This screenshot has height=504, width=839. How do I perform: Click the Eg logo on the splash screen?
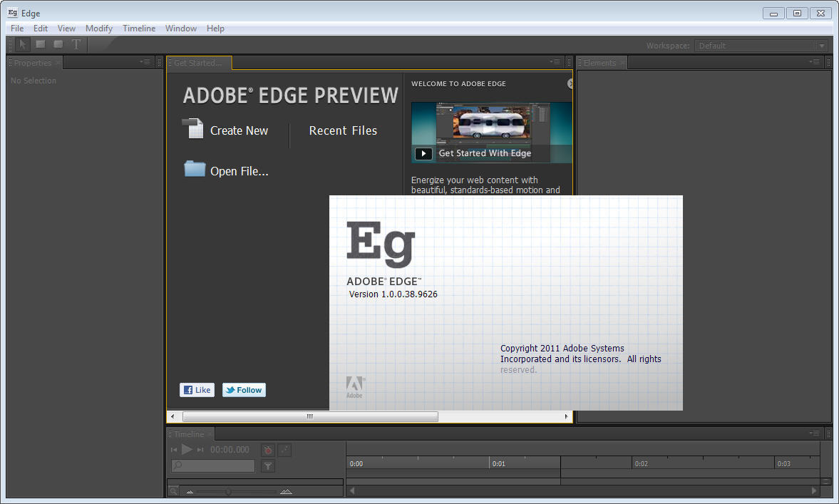[381, 244]
